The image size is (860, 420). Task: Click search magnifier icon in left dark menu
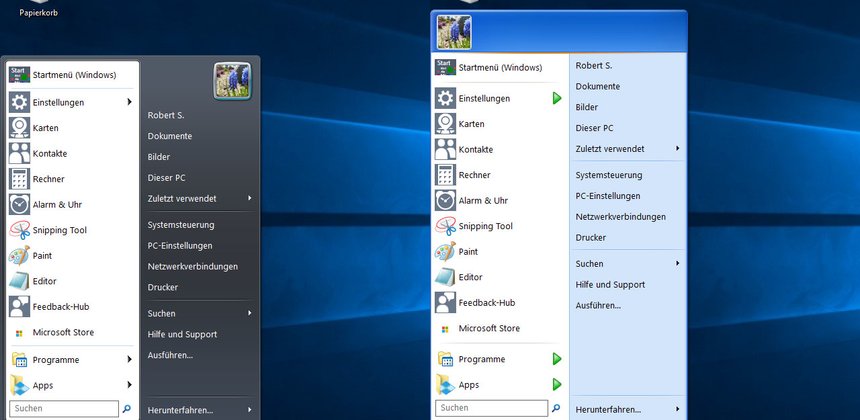[x=127, y=408]
